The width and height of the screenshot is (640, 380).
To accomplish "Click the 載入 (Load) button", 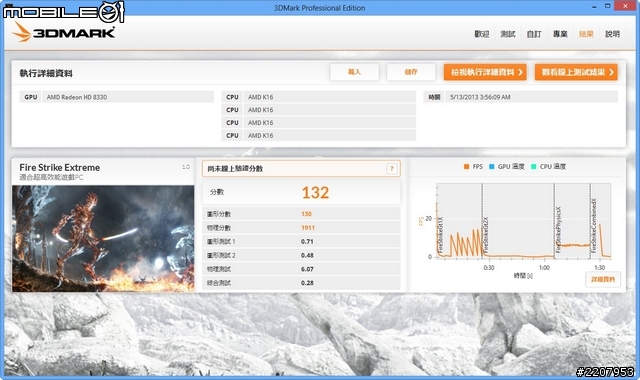I will [354, 72].
